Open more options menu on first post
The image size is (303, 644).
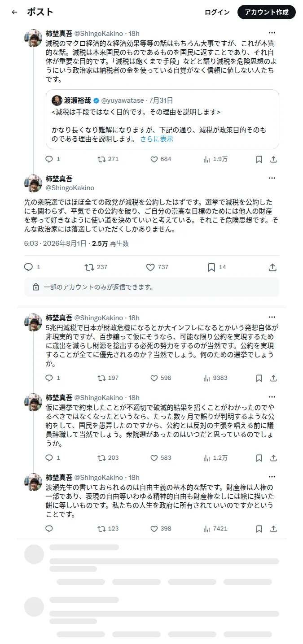[x=272, y=33]
